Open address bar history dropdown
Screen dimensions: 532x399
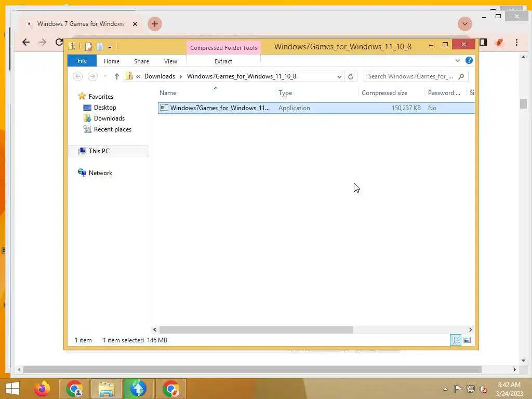pyautogui.click(x=339, y=77)
